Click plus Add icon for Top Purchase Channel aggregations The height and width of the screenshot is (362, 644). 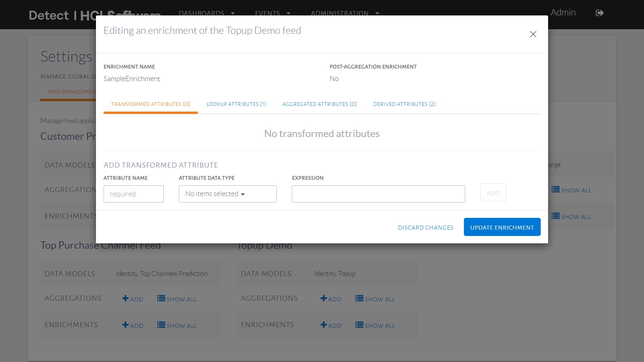125,298
